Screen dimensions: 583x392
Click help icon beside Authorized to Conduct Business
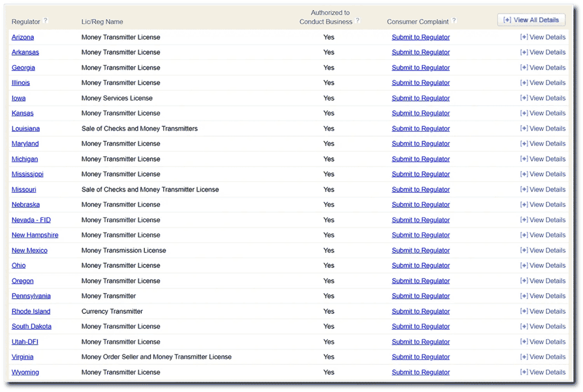[x=358, y=21]
